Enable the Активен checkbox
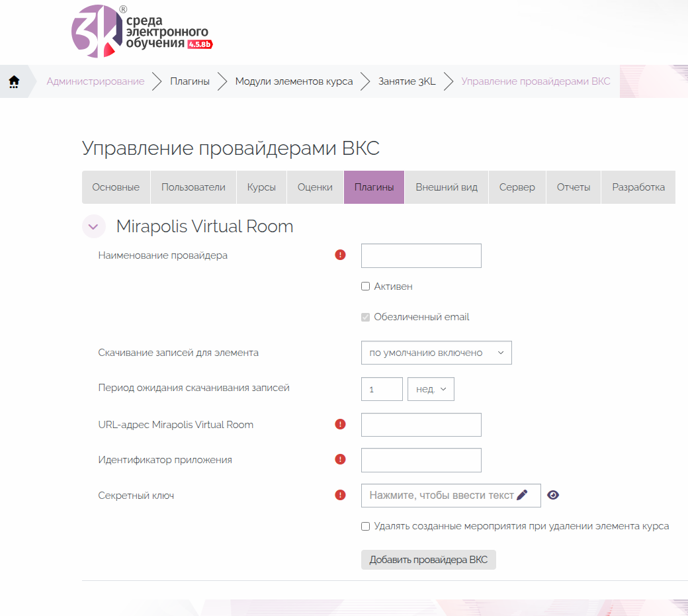Image resolution: width=688 pixels, height=616 pixels. pos(366,286)
